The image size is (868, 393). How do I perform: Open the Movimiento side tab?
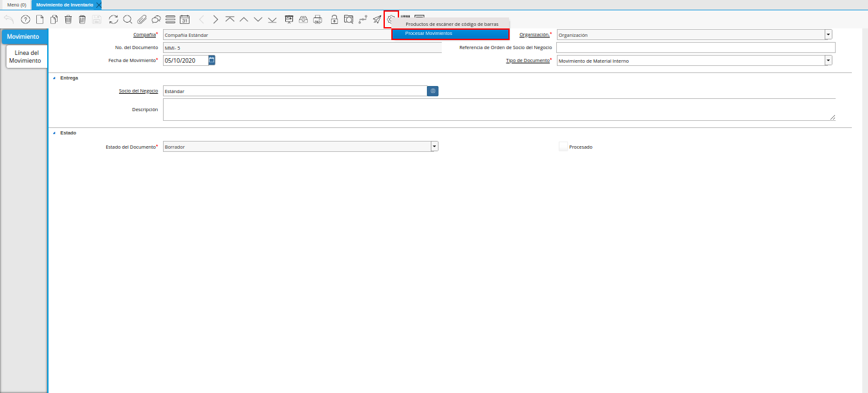(23, 37)
